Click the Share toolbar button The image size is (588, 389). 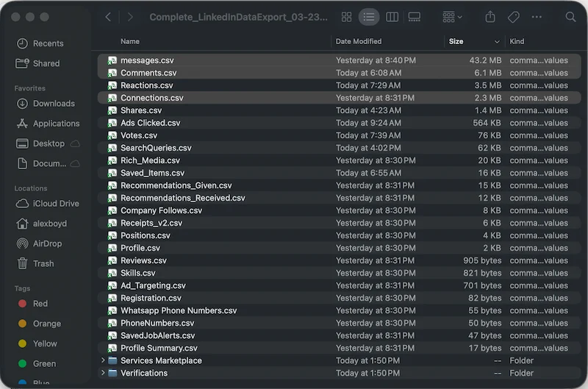(490, 17)
